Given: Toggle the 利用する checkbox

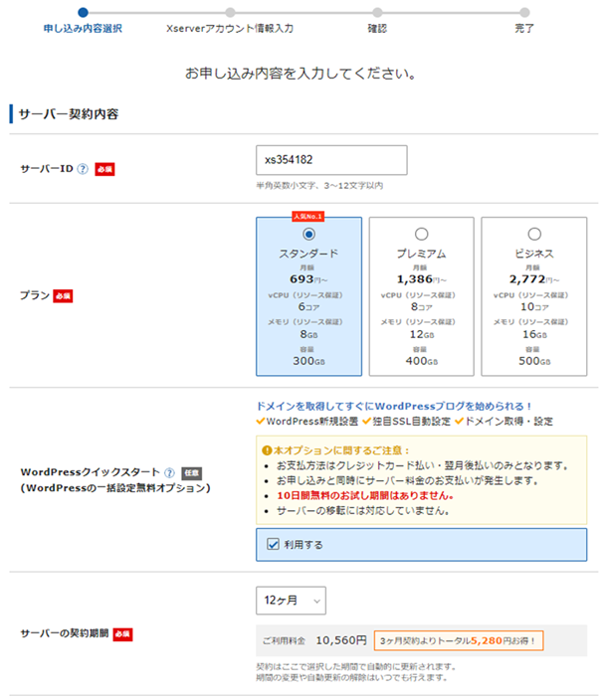Looking at the screenshot, I should coord(273,544).
